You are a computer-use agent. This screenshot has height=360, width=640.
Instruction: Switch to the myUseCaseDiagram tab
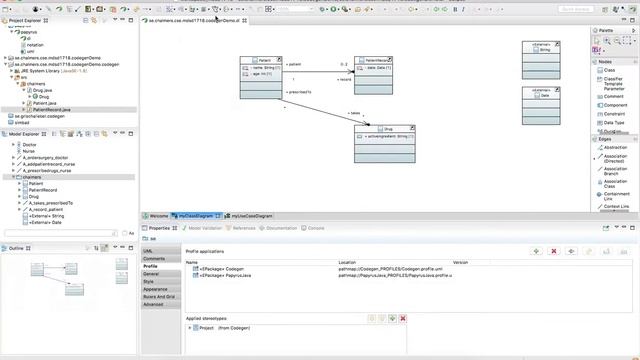tap(248, 216)
